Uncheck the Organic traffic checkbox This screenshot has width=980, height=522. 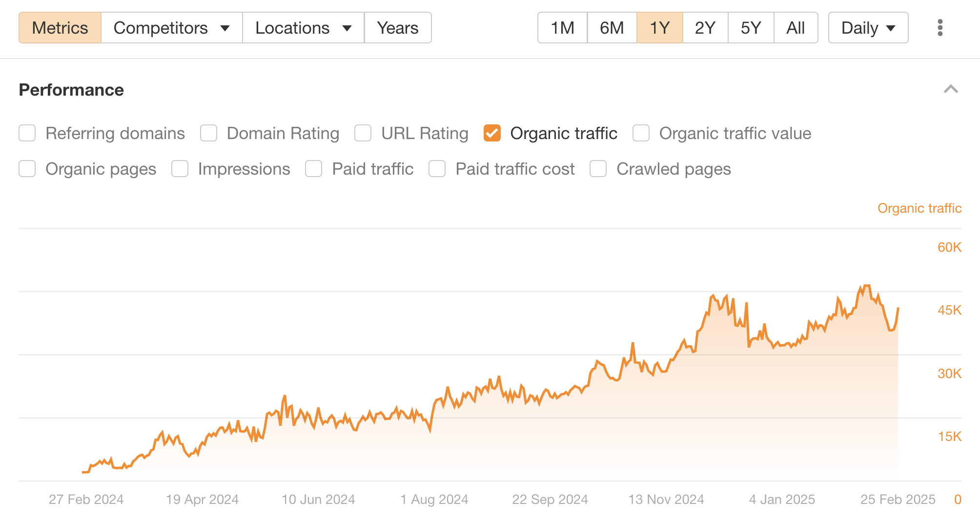click(492, 133)
